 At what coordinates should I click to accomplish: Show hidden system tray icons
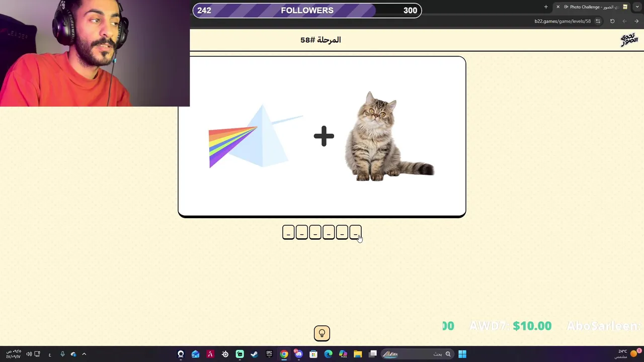(84, 354)
